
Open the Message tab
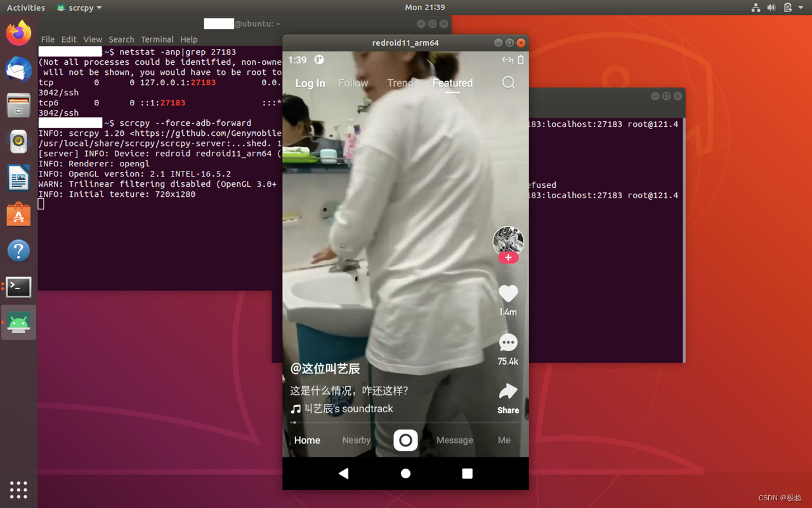455,440
